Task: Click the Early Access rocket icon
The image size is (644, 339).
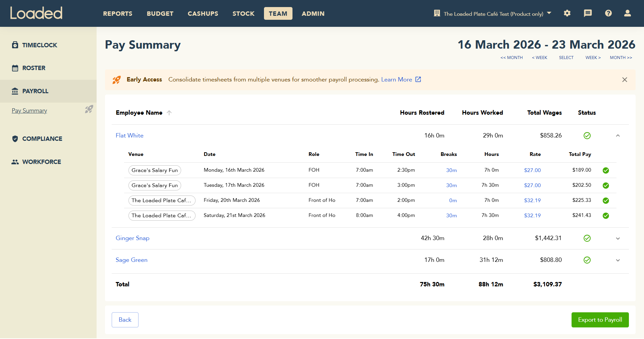Action: coord(116,80)
